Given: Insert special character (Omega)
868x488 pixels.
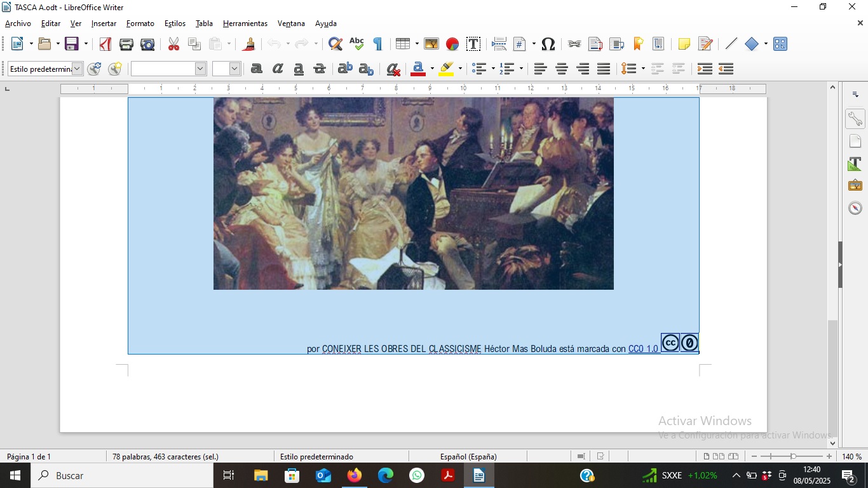Looking at the screenshot, I should click(548, 44).
